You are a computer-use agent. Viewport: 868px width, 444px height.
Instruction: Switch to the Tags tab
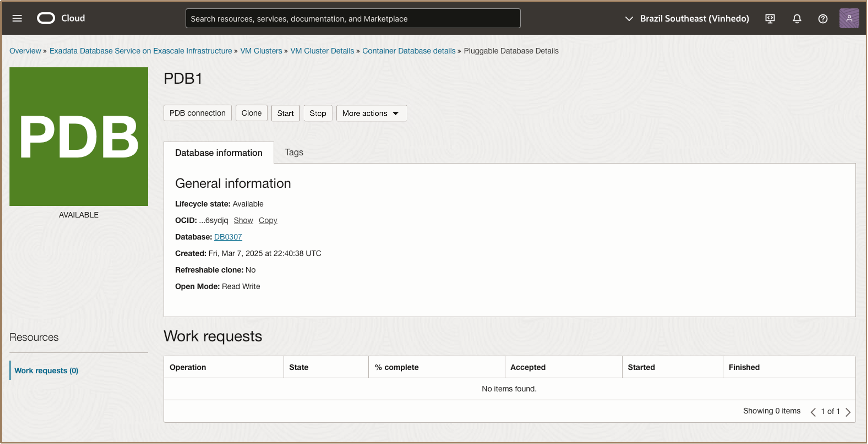point(294,152)
